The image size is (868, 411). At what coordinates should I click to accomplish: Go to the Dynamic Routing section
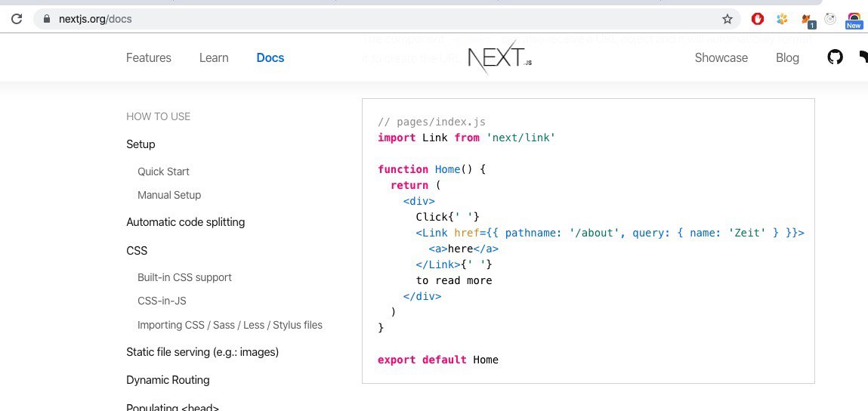tap(168, 380)
